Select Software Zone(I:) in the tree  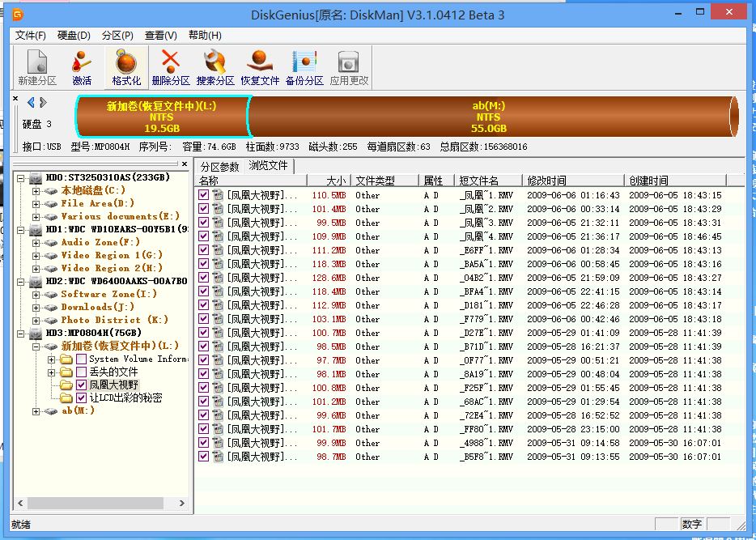pos(109,294)
